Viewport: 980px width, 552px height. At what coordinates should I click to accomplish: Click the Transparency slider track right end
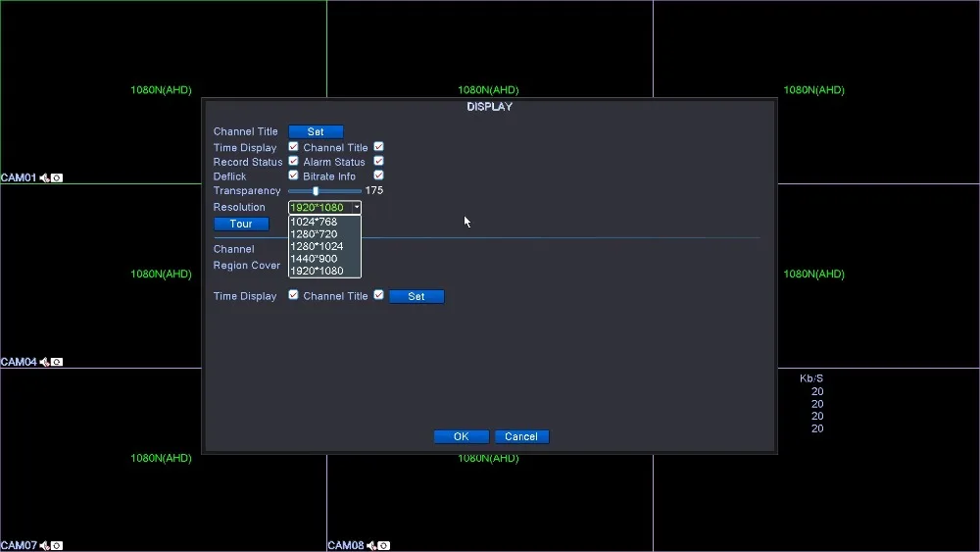[359, 191]
